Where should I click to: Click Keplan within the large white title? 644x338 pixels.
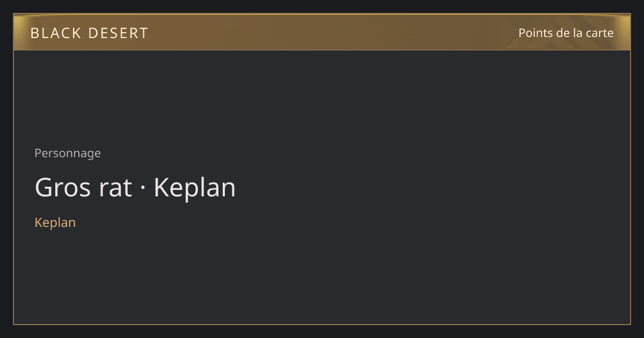coord(195,188)
